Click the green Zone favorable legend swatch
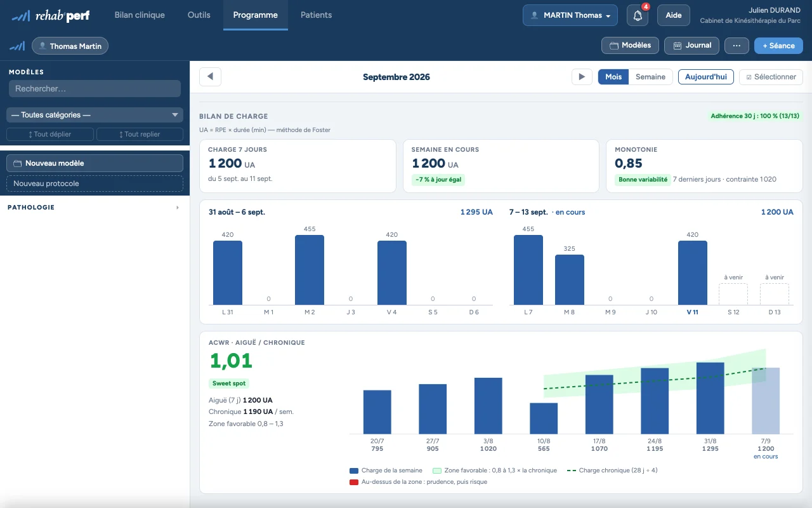The height and width of the screenshot is (508, 812). (x=437, y=471)
